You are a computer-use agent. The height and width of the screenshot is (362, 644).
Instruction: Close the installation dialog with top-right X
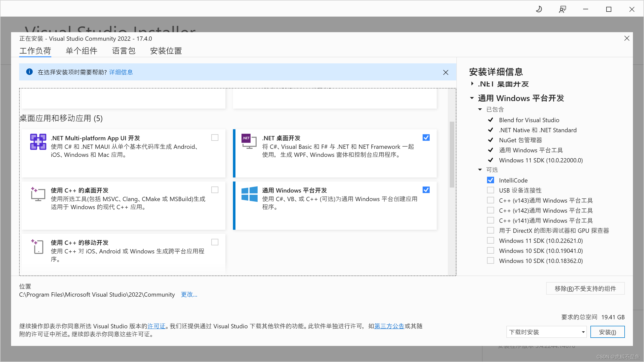[x=627, y=38]
